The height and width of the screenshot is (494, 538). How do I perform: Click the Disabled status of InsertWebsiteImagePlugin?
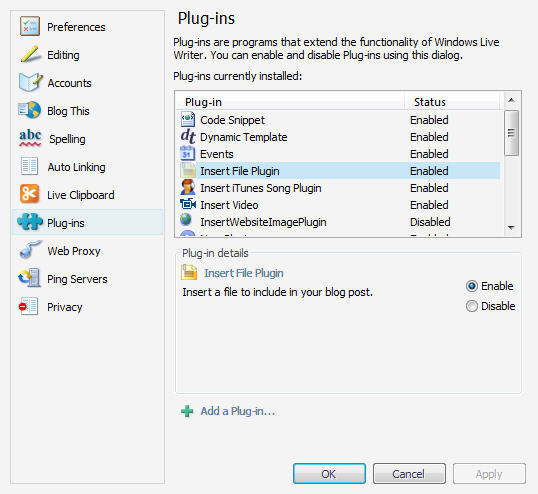430,222
